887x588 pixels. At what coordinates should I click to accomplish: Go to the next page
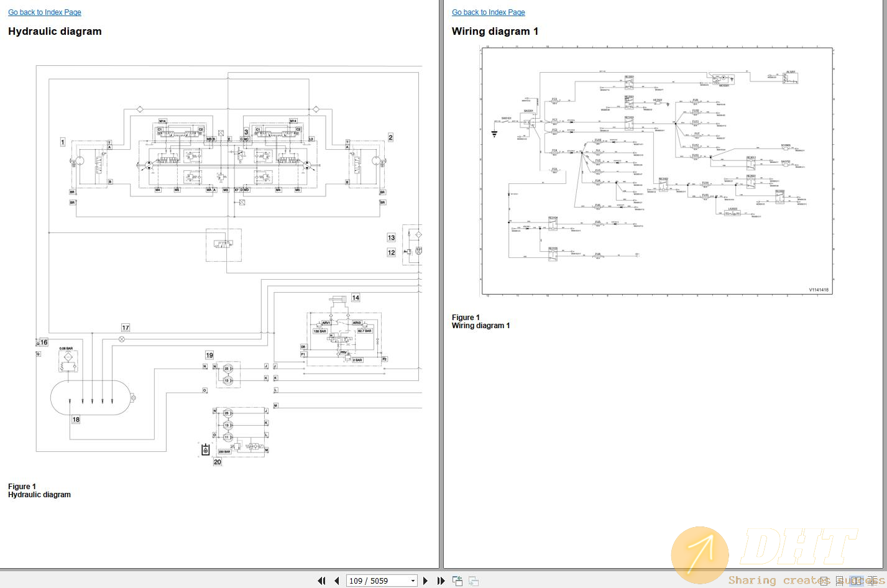(426, 581)
